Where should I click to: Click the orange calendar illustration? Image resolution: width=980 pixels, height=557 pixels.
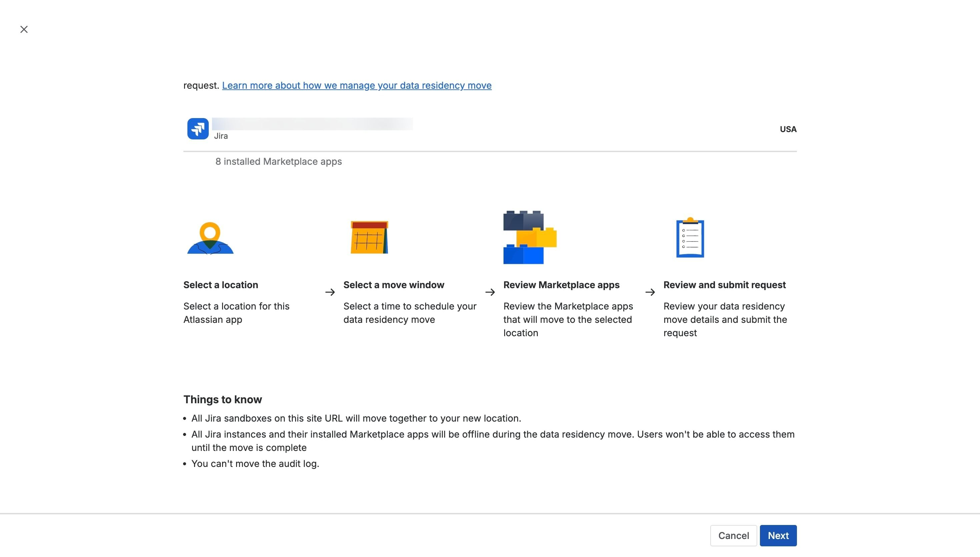369,237
